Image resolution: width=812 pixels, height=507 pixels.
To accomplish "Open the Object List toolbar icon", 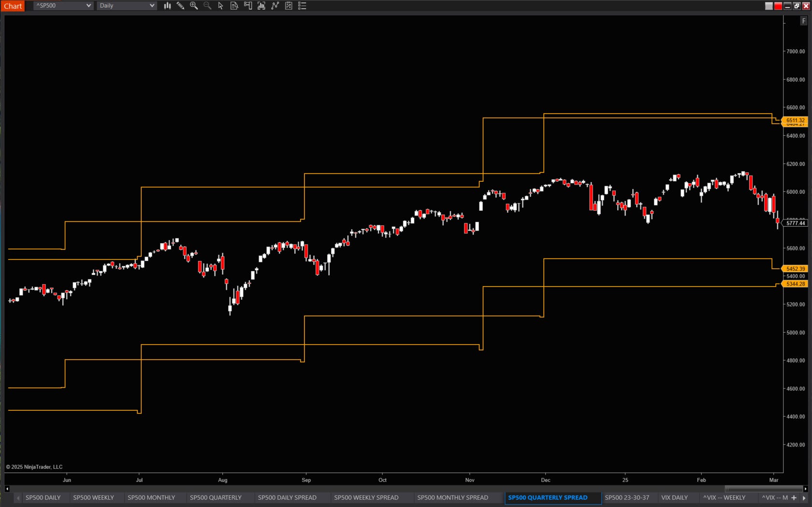I will tap(289, 6).
